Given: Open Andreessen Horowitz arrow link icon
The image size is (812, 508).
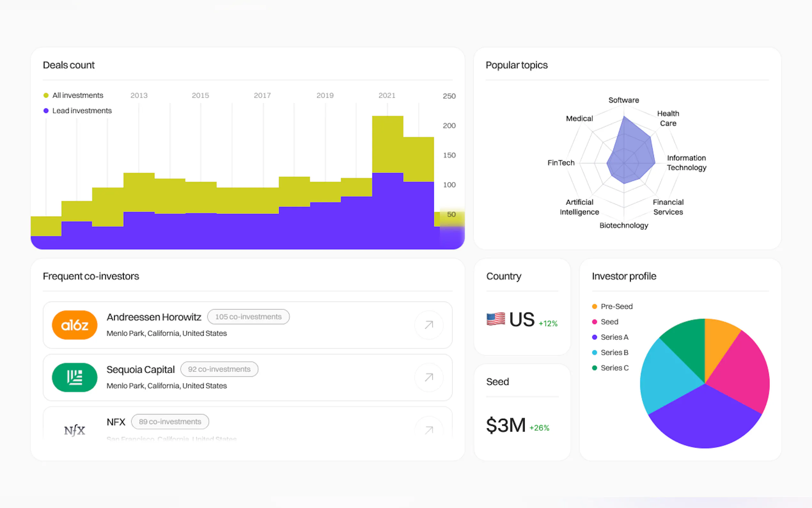Looking at the screenshot, I should click(429, 325).
